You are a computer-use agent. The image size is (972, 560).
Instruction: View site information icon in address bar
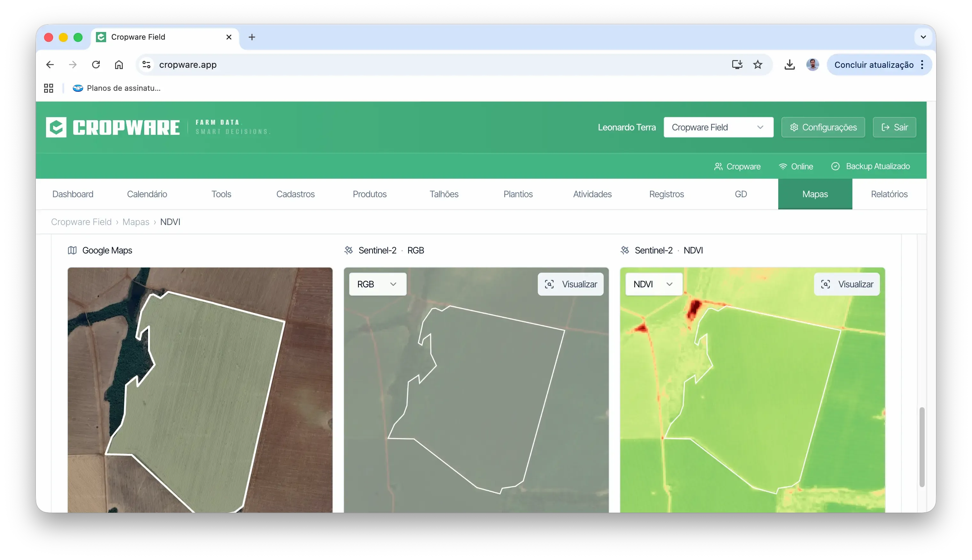coord(146,65)
